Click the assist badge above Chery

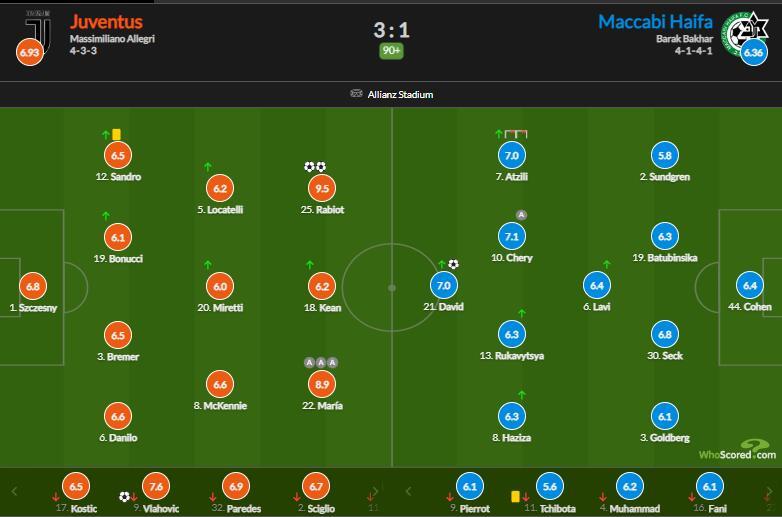pos(521,214)
